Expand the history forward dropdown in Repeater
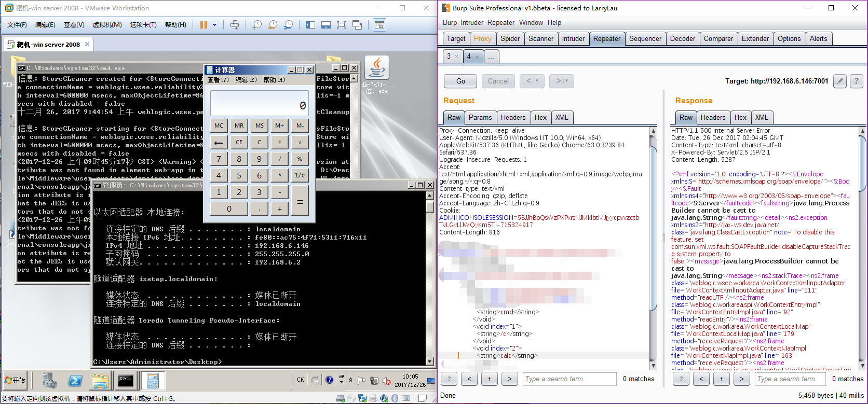This screenshot has width=868, height=404. coord(563,81)
